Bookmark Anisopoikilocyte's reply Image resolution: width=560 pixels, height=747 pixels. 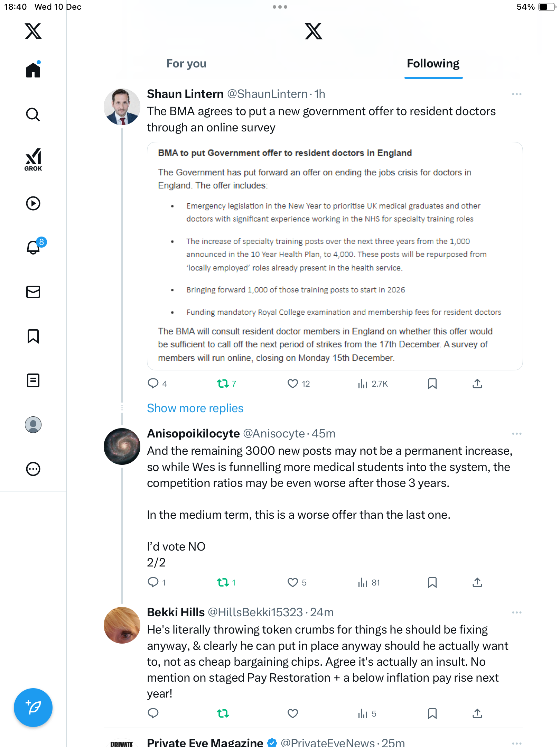(432, 583)
